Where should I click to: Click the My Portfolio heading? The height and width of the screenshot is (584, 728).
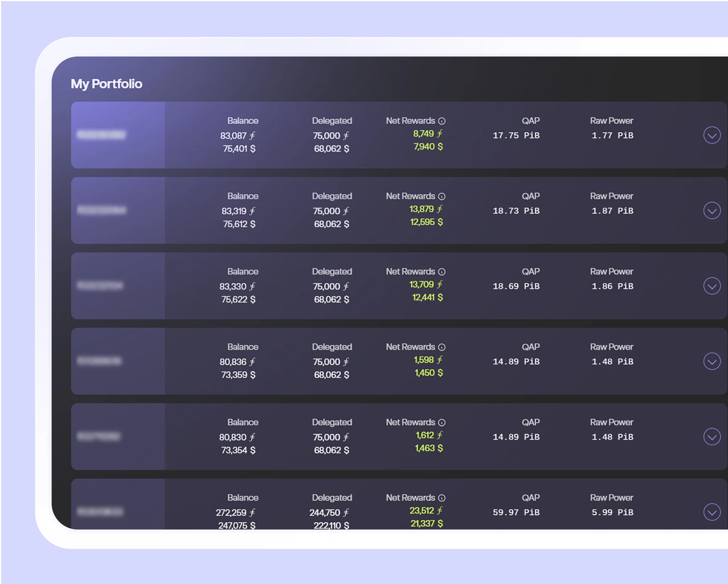107,84
